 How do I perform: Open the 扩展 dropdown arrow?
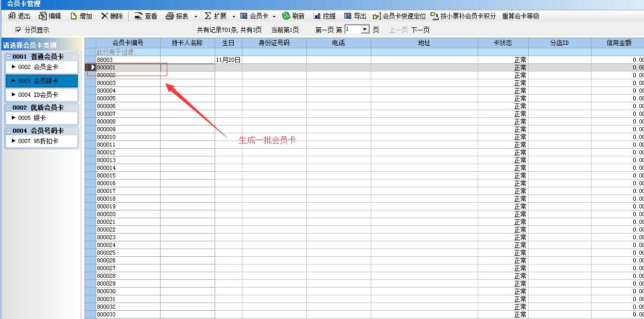coord(234,16)
